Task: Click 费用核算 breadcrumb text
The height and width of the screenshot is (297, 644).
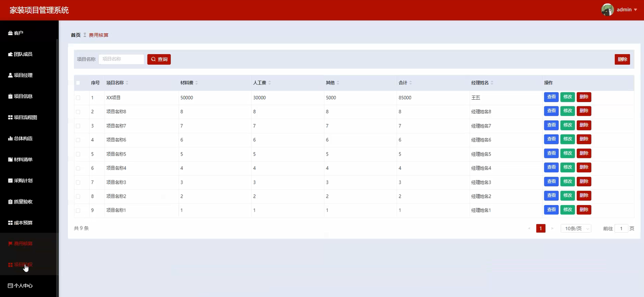Action: pos(99,35)
